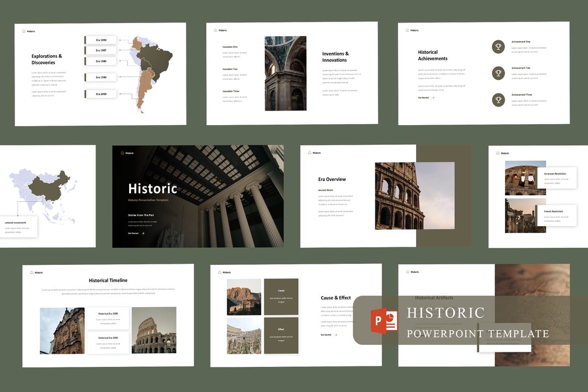Click the Achievement Two label
The width and height of the screenshot is (588, 392).
point(521,68)
